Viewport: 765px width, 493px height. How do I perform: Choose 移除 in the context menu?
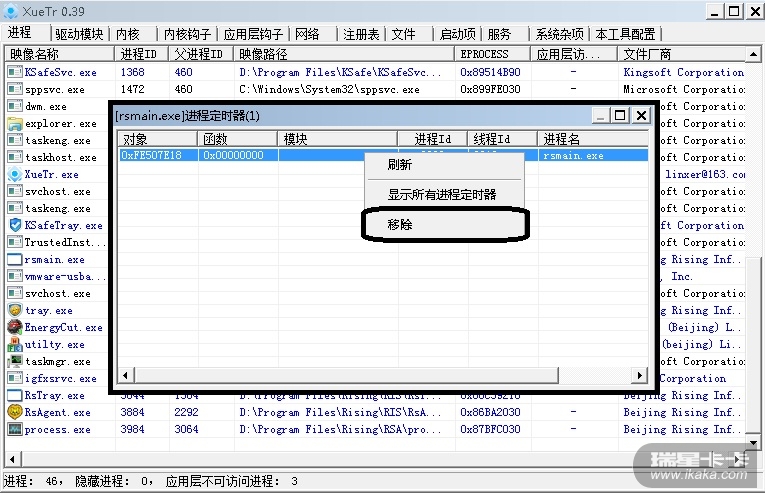coord(444,225)
